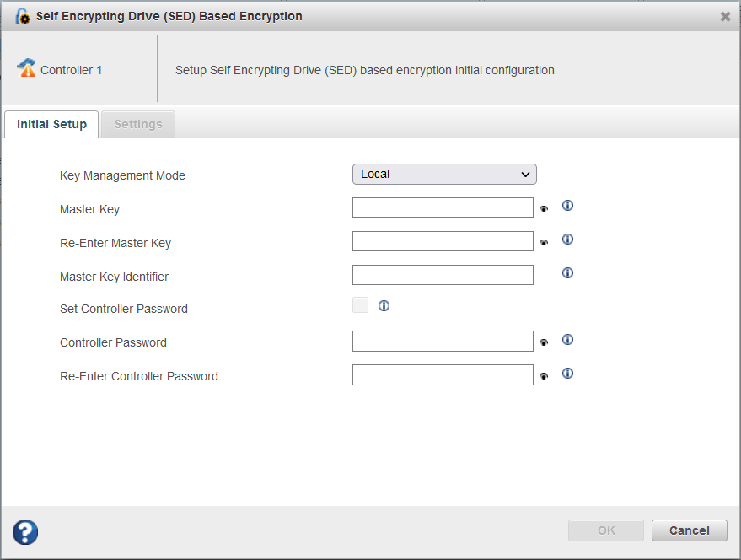Enable the Set Controller Password checkbox
Screen dimensions: 741x560
tap(359, 304)
